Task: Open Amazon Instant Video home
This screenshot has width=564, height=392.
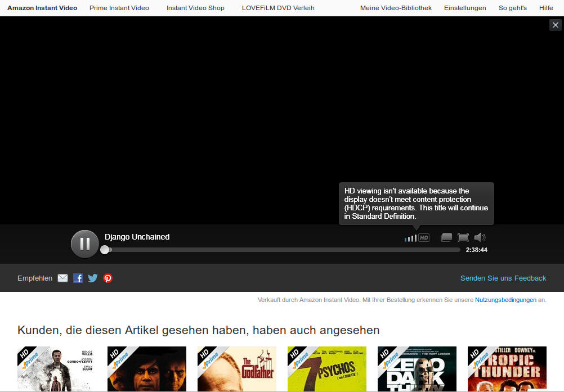Action: (x=42, y=8)
